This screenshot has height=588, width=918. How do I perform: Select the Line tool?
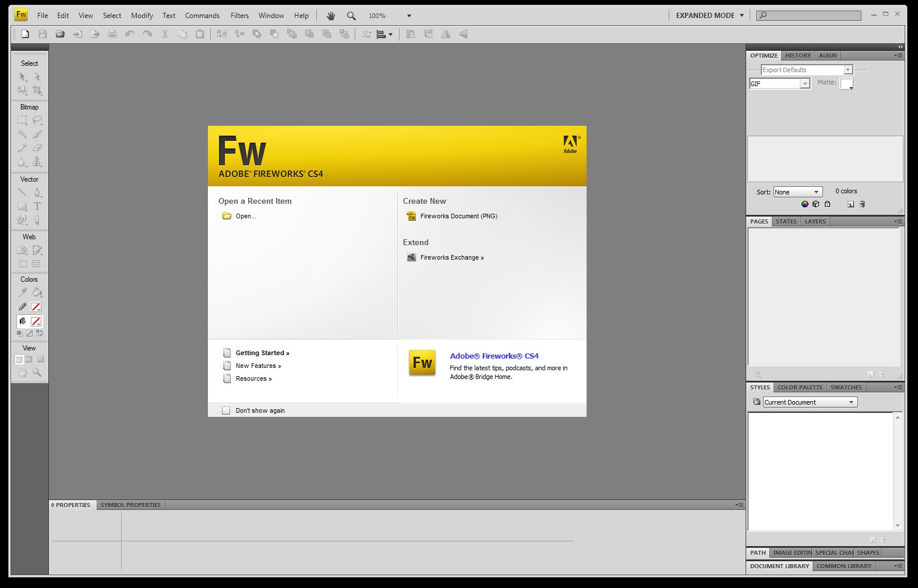22,192
